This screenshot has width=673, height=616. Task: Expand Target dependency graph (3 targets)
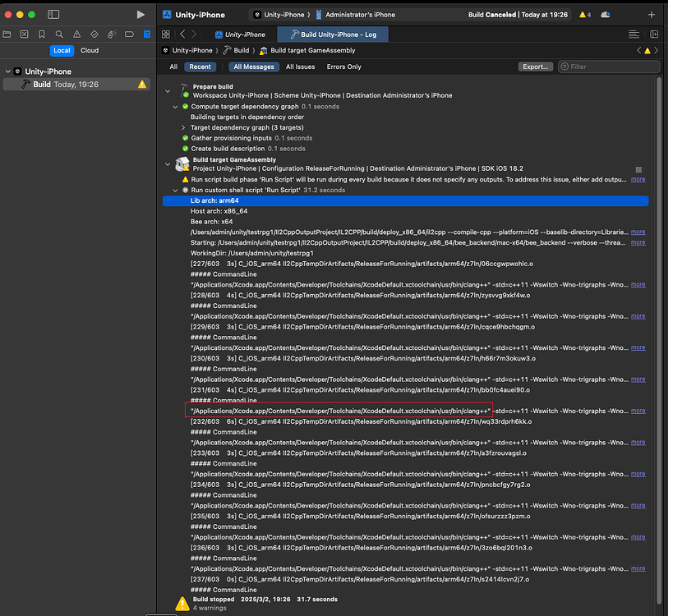(x=183, y=127)
